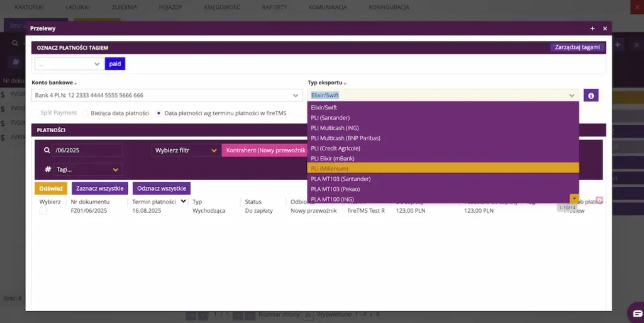This screenshot has width=644, height=323.
Task: Tick the checkbox for FZ01/06/2025
Action: click(x=43, y=210)
